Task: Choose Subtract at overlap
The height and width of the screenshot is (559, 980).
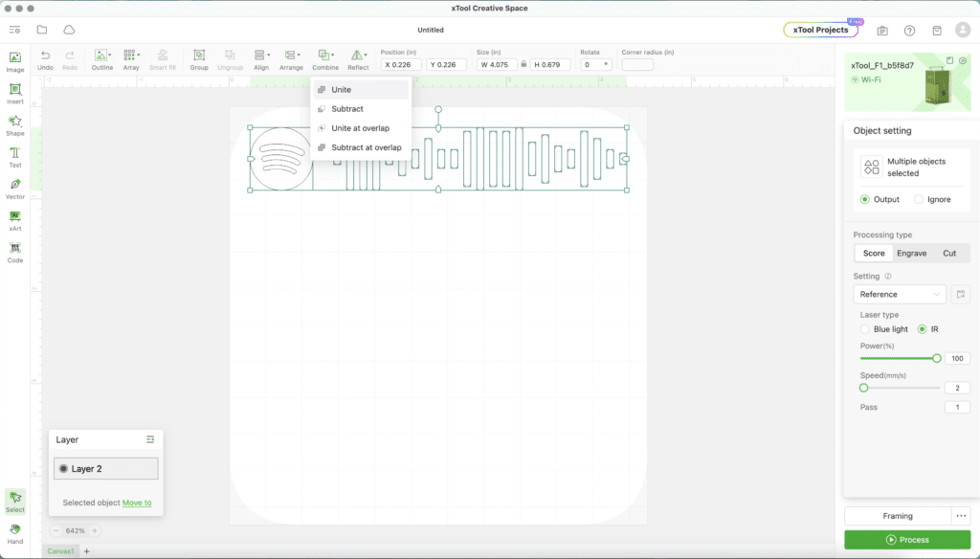Action: pos(361,147)
